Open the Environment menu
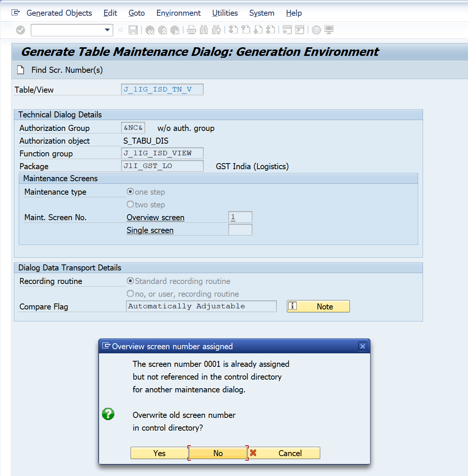The height and width of the screenshot is (476, 468). (178, 13)
